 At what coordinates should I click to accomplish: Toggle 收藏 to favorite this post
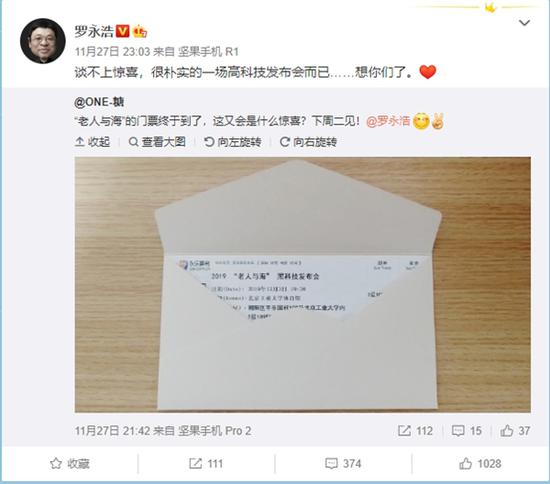coord(69,464)
